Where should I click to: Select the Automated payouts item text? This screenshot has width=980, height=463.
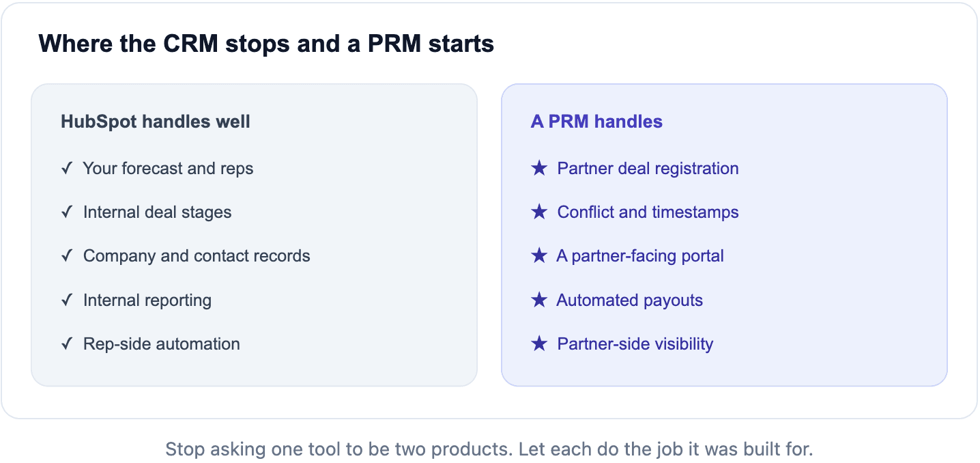629,300
